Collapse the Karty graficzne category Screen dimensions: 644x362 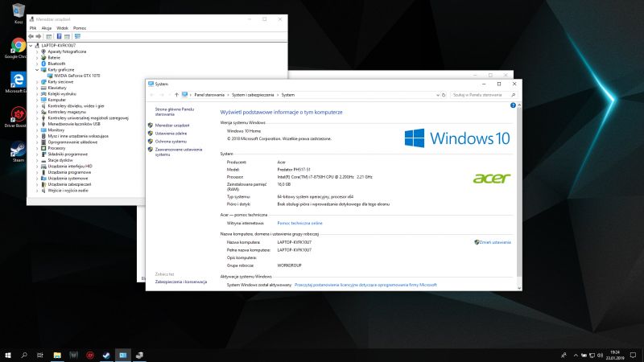pos(37,70)
